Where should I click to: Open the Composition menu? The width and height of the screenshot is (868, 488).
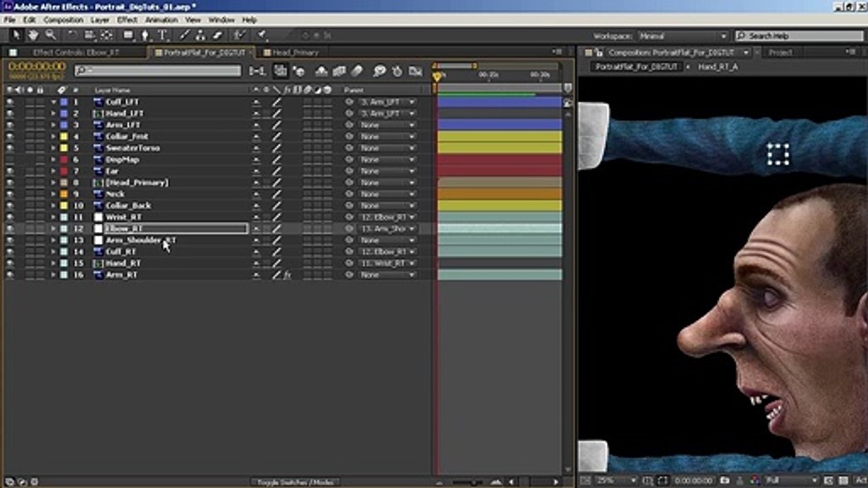pyautogui.click(x=63, y=20)
